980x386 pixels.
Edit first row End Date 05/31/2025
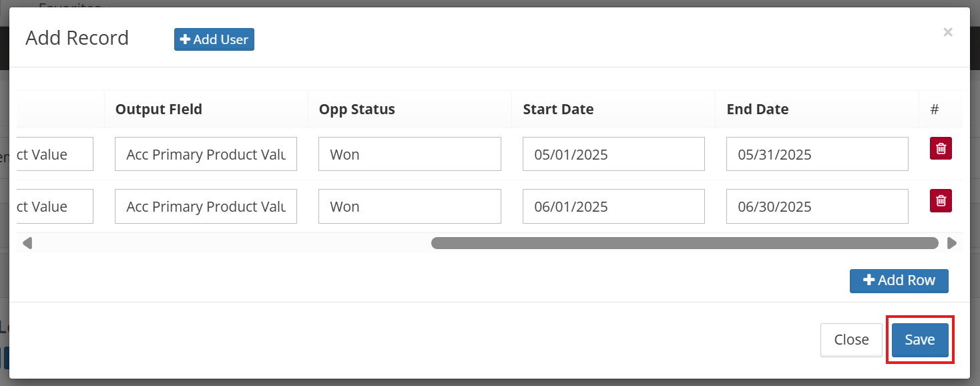coord(816,154)
